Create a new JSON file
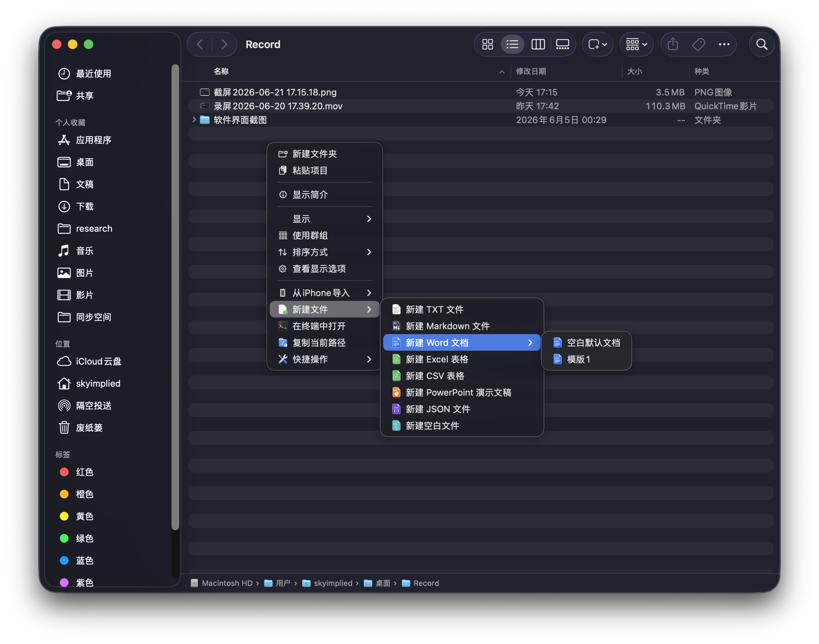Screen dimensions: 819x644 461,409
